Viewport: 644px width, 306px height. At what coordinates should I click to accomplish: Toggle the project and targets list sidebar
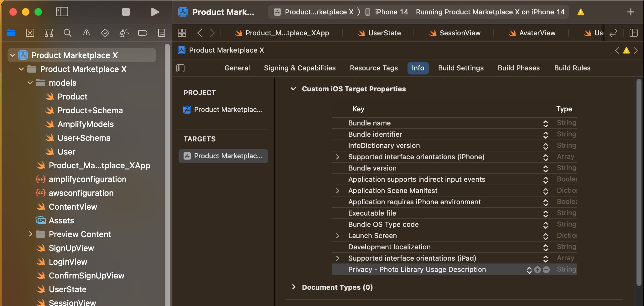[x=181, y=68]
